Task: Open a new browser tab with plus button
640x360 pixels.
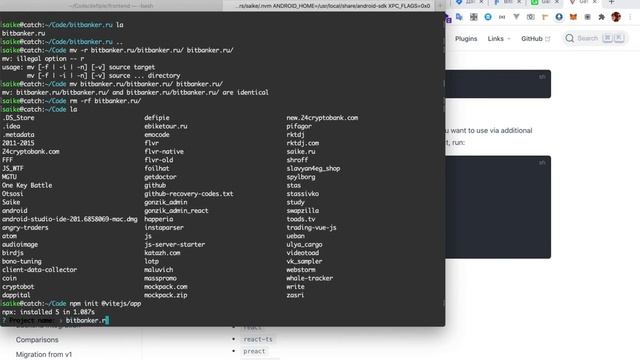Action: [x=611, y=2]
